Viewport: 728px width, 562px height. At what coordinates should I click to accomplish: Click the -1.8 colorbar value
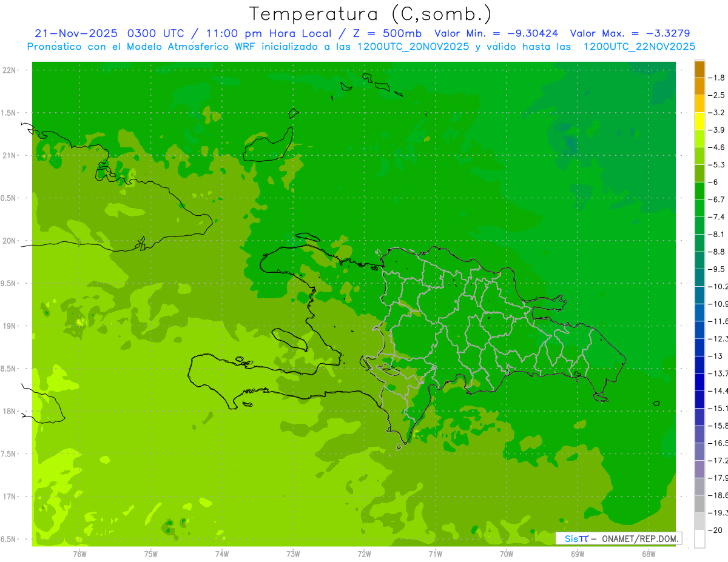[x=716, y=78]
